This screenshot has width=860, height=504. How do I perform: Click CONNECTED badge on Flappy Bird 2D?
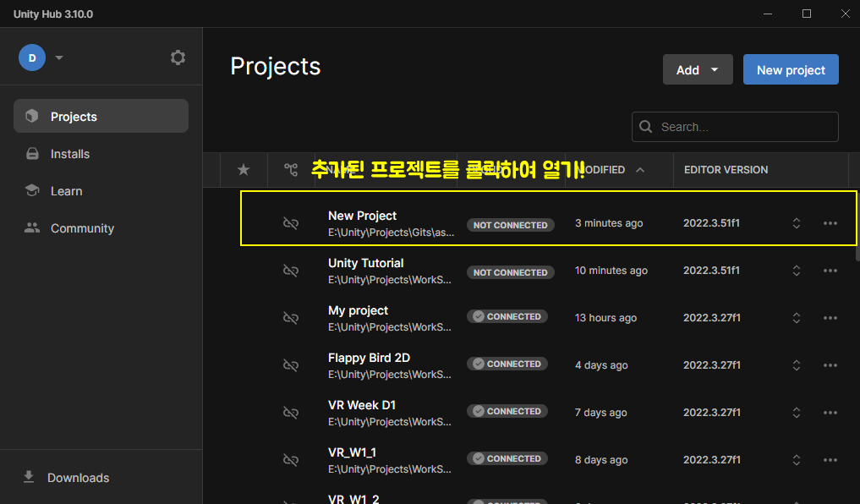click(507, 364)
